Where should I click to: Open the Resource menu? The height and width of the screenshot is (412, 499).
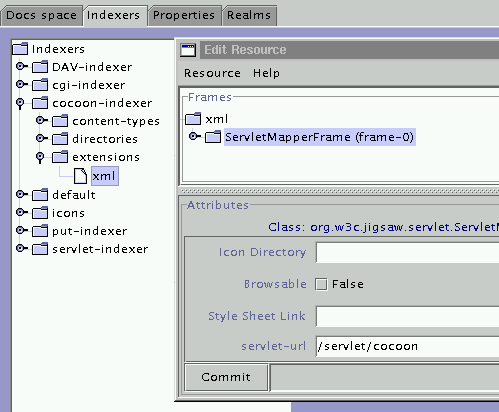click(x=212, y=73)
